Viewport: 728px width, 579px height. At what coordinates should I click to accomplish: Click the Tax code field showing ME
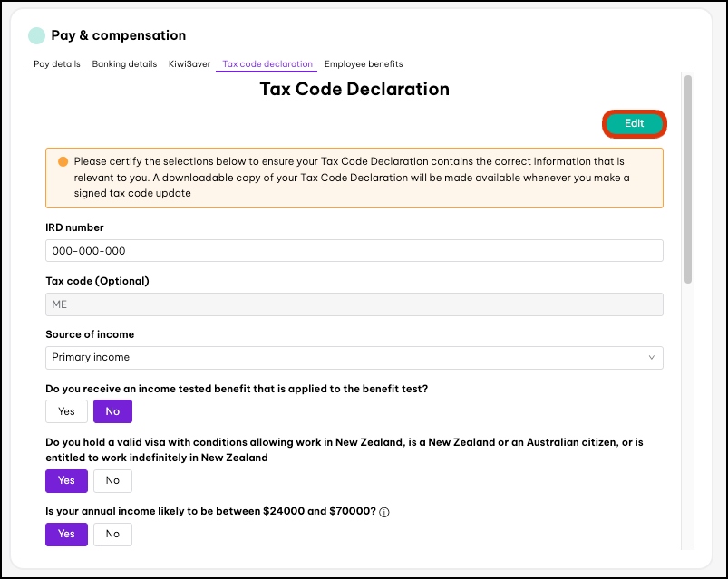[354, 304]
